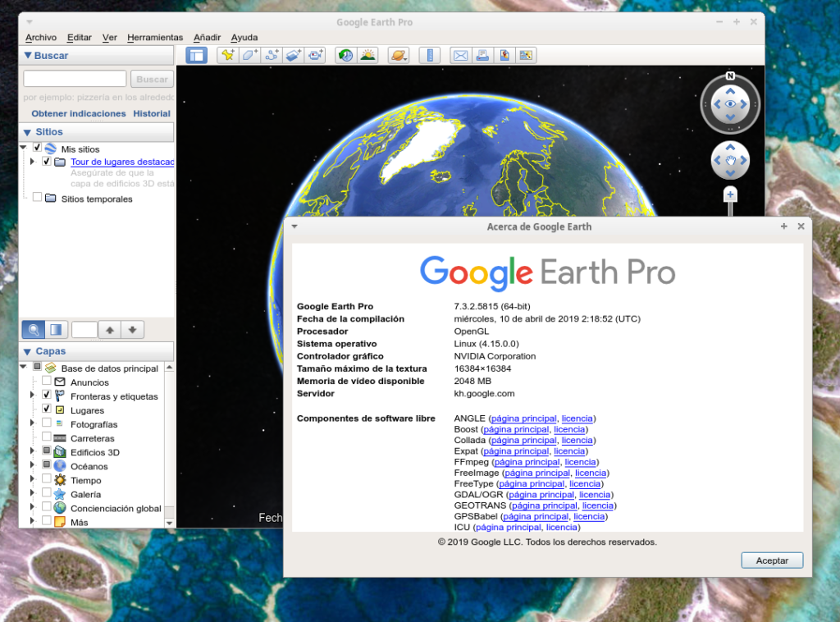Viewport: 840px width, 622px height.
Task: Select the Conciencia­ción global layer row
Action: pyautogui.click(x=116, y=509)
